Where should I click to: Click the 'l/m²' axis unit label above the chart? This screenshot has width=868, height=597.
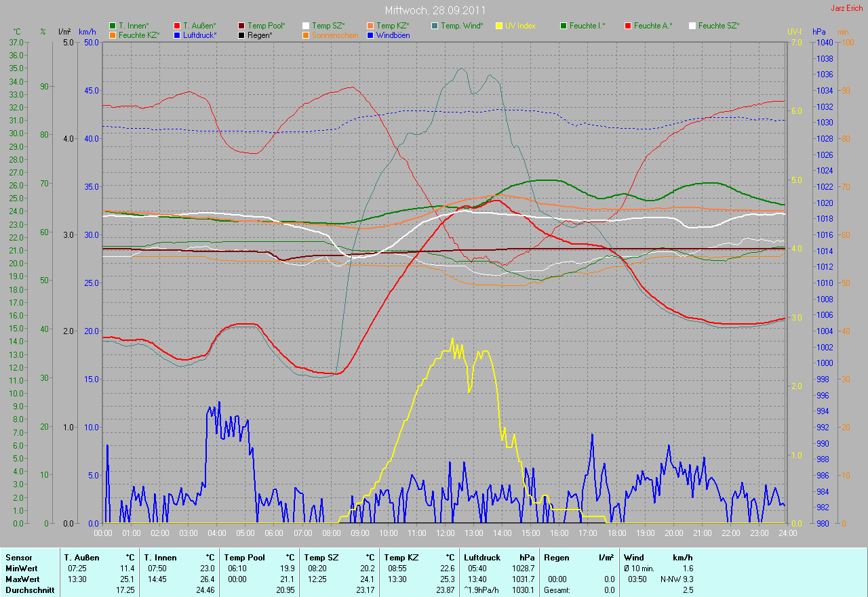tap(64, 32)
